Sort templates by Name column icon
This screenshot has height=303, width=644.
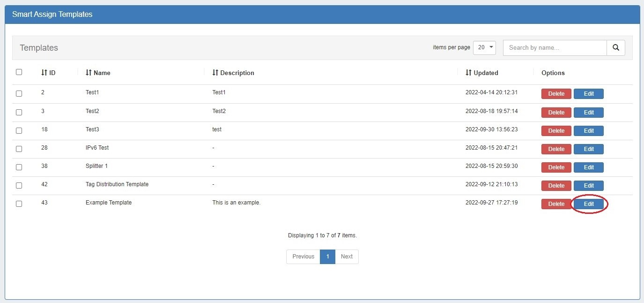[89, 73]
